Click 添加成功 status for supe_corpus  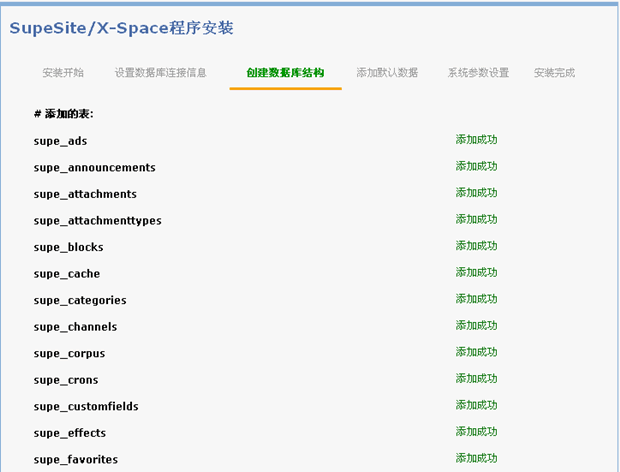(x=476, y=352)
